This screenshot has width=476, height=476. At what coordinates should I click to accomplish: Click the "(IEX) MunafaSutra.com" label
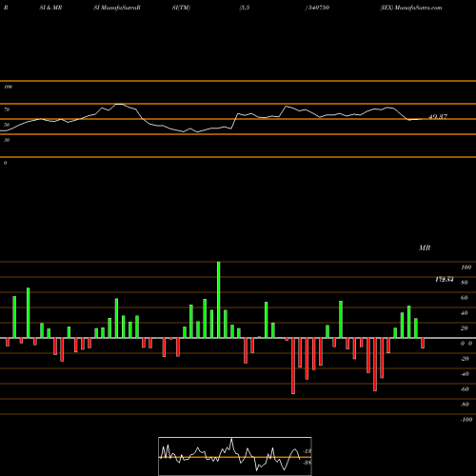[411, 8]
